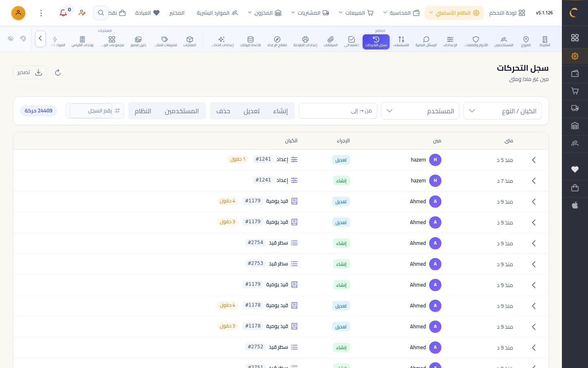The width and height of the screenshot is (588, 368).
Task: Open the المستخدم filter dropdown
Action: pos(420,111)
